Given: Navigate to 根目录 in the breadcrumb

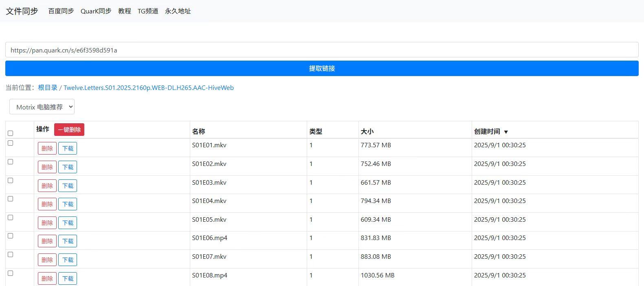Looking at the screenshot, I should click(x=48, y=87).
